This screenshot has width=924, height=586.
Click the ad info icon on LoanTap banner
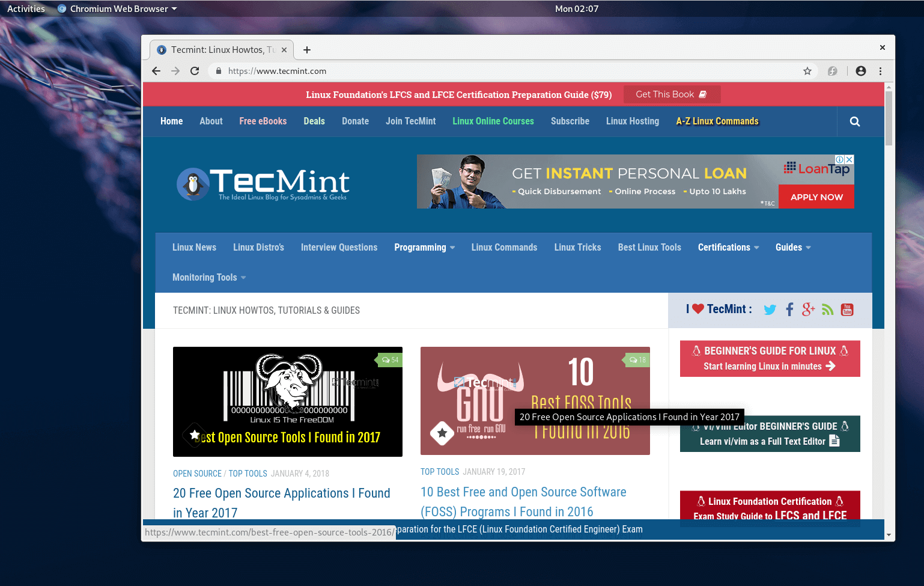point(840,159)
